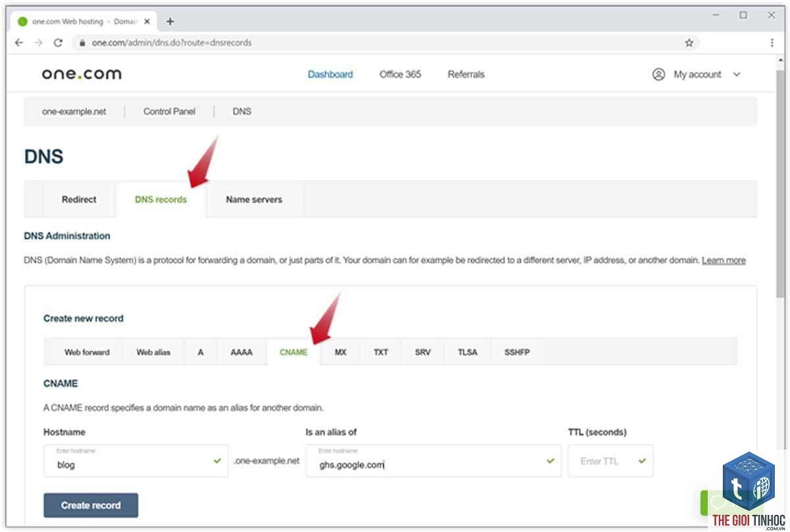Click the one-example.net breadcrumb

[74, 112]
